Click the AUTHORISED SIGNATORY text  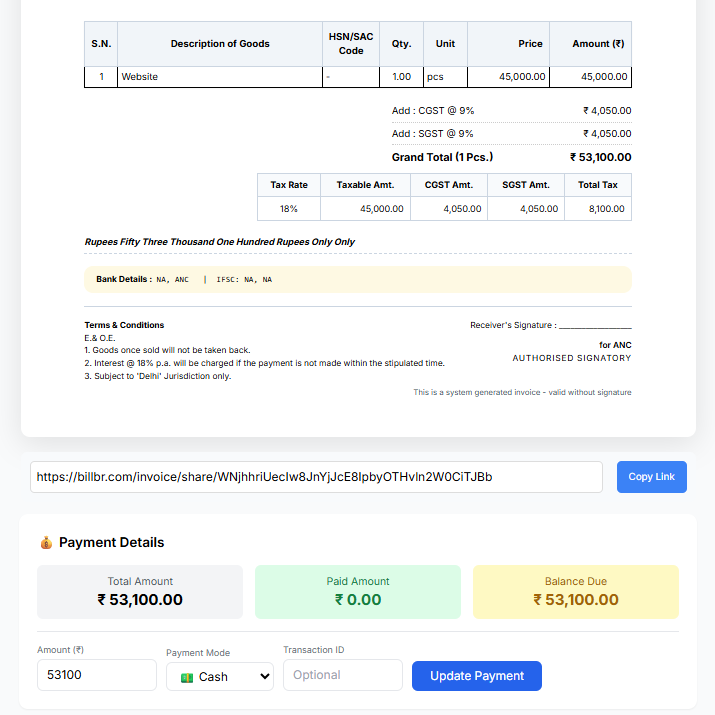coord(572,358)
